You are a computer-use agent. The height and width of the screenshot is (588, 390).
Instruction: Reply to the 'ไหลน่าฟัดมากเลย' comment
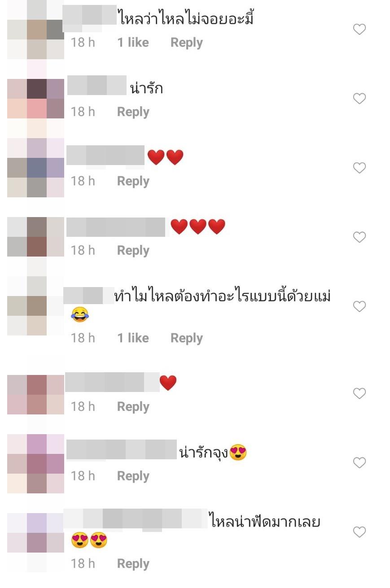[133, 564]
